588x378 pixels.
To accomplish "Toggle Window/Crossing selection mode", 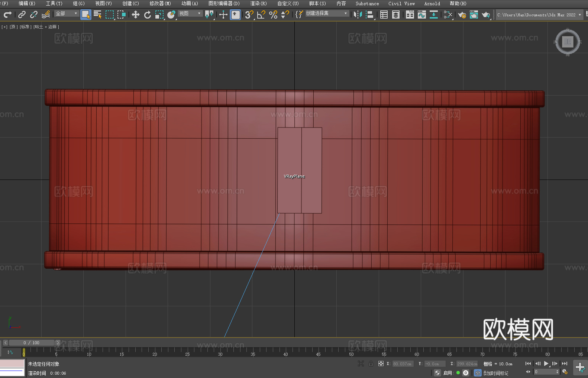I will point(122,14).
